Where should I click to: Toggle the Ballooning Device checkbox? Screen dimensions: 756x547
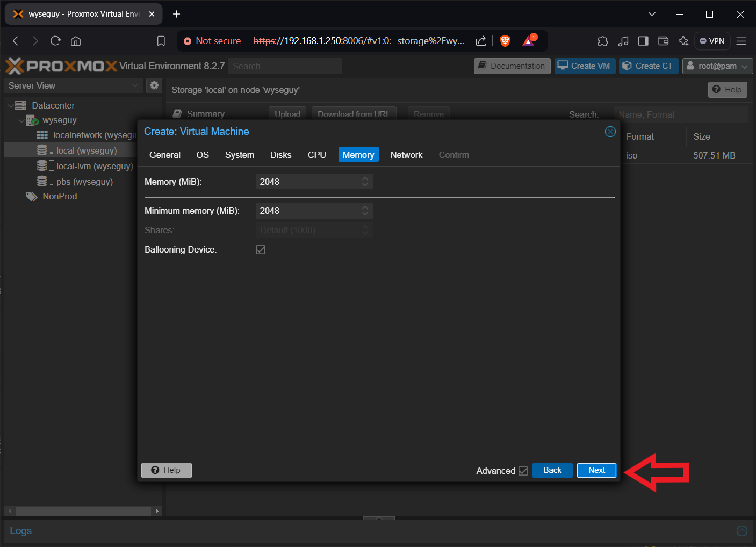coord(261,249)
